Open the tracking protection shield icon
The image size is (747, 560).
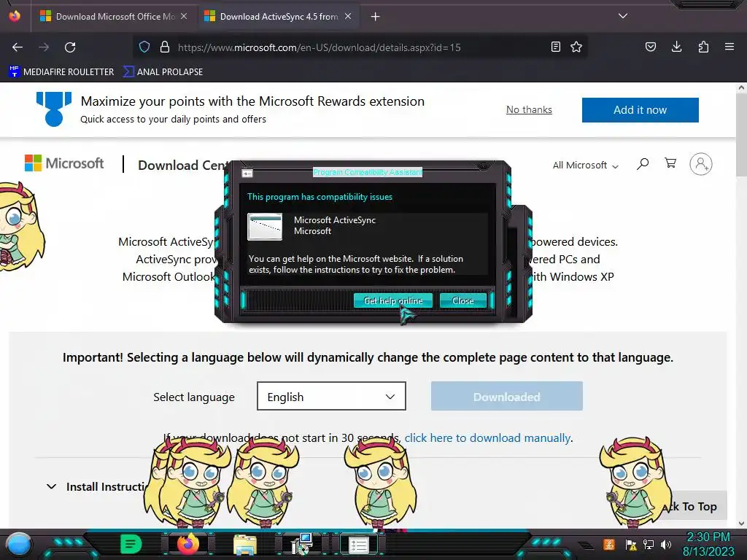coord(144,47)
